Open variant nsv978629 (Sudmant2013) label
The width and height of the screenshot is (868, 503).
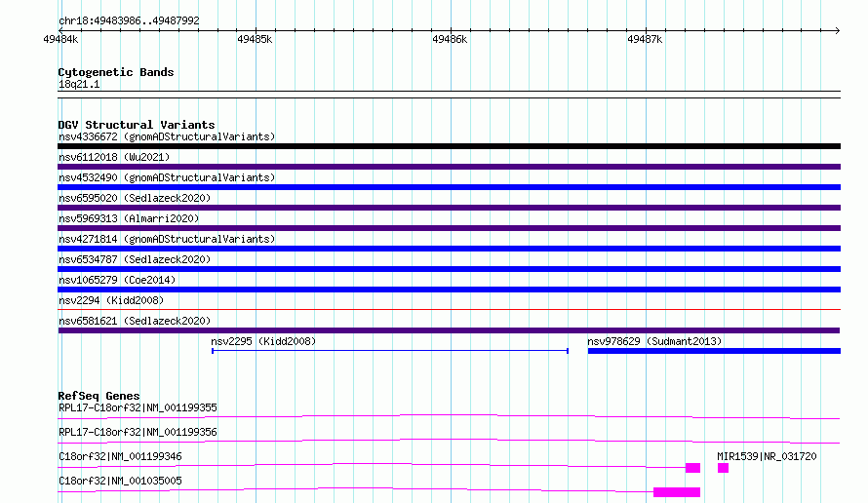654,341
